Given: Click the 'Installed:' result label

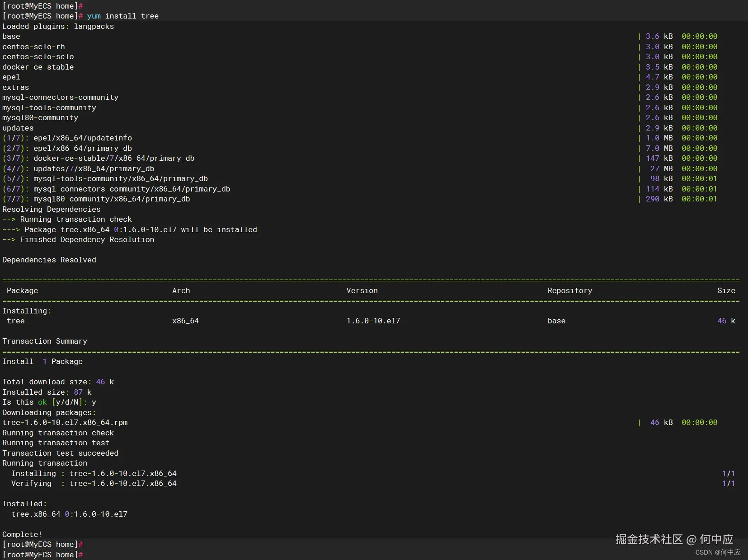Looking at the screenshot, I should tap(25, 504).
